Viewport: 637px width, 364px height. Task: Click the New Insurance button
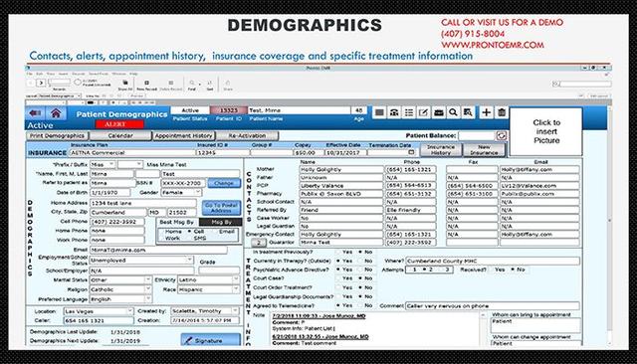tap(484, 150)
